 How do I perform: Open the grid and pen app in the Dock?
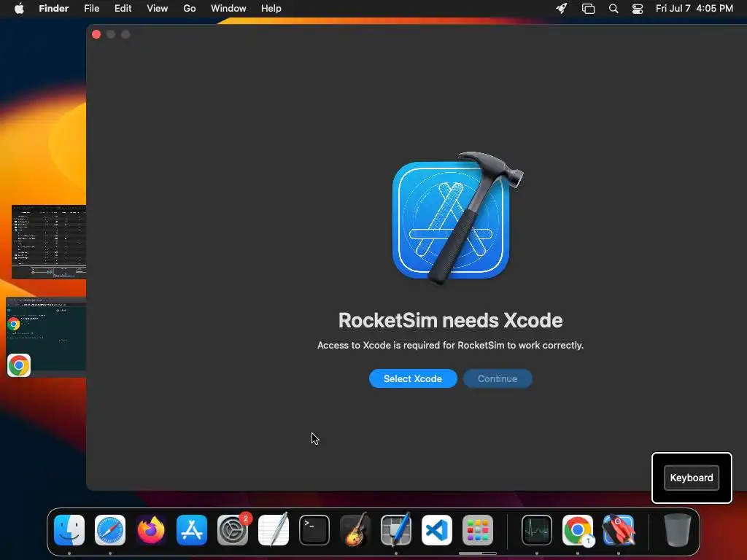(x=396, y=530)
